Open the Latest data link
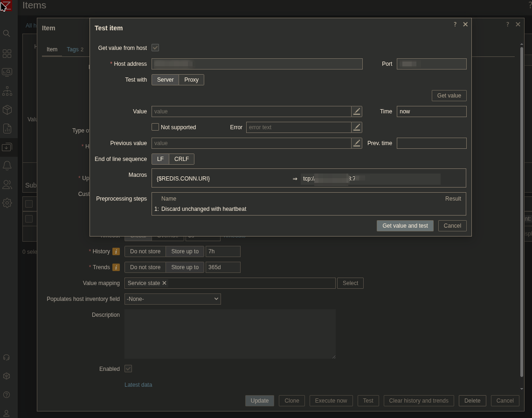 pos(138,385)
